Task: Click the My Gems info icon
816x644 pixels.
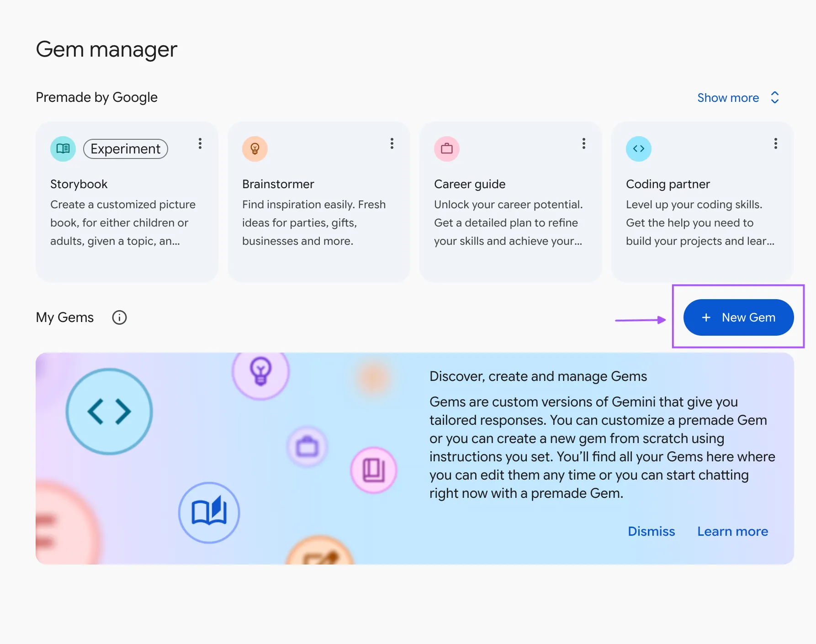Action: (119, 317)
